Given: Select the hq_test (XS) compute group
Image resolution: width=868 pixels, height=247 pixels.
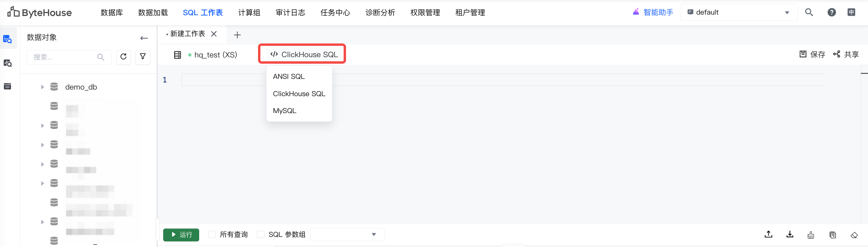Looking at the screenshot, I should click(216, 55).
